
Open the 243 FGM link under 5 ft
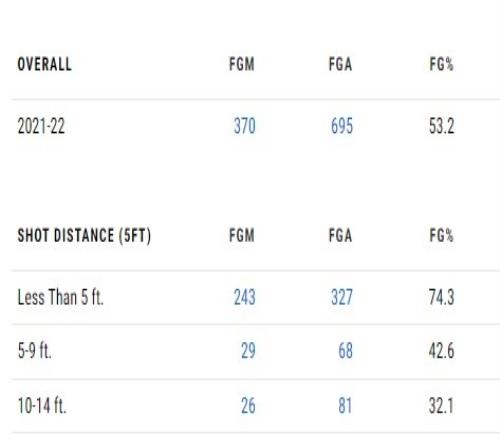244,297
